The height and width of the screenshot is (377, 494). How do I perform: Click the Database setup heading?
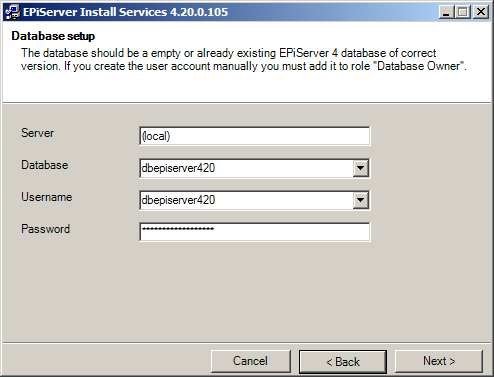coord(53,36)
